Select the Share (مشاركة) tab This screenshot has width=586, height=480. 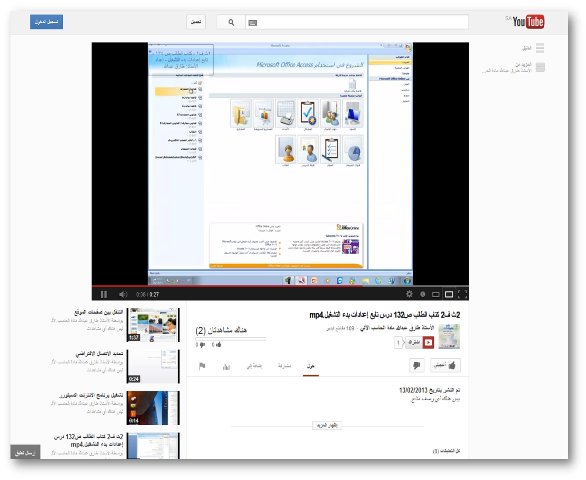pos(284,366)
